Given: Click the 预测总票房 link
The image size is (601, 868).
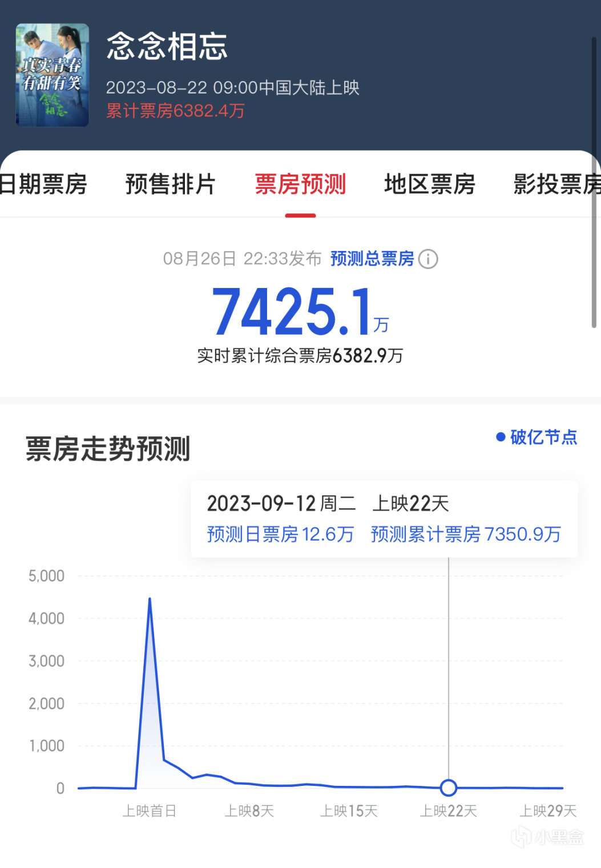Looking at the screenshot, I should tap(372, 259).
